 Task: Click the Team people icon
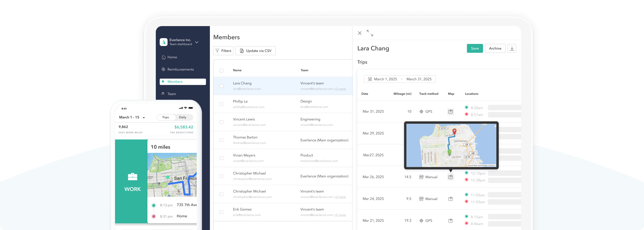tap(163, 94)
